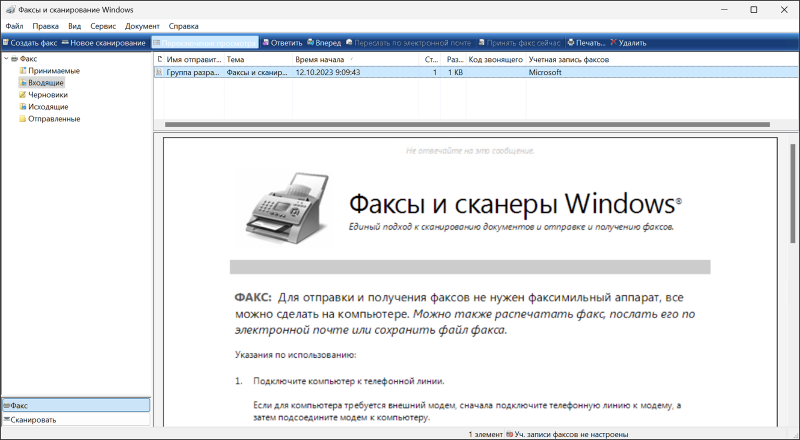The image size is (800, 440).
Task: Delete the fax with Удалить button
Action: 627,43
